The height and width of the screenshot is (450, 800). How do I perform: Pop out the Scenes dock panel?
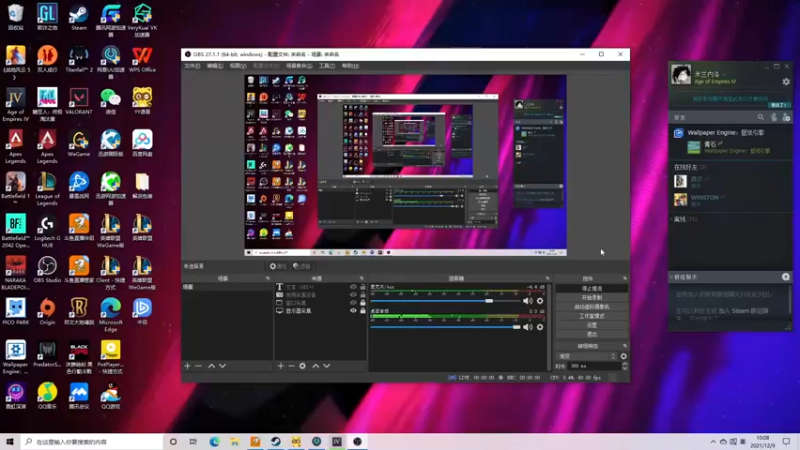point(268,278)
